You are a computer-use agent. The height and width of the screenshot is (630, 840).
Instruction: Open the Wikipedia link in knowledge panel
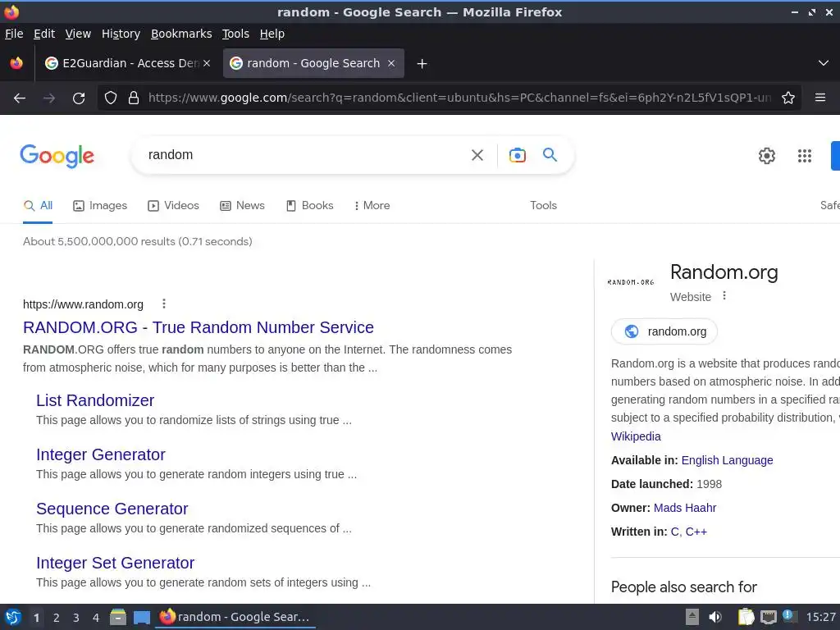pyautogui.click(x=636, y=436)
